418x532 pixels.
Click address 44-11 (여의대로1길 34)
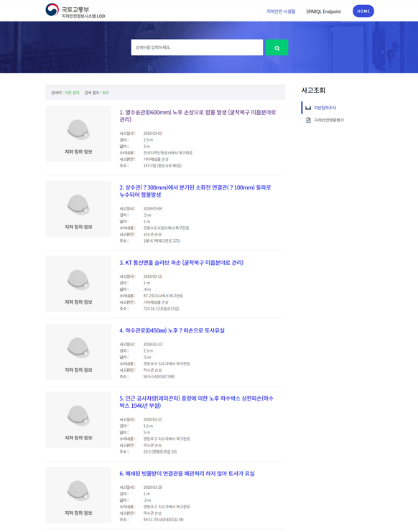click(x=163, y=520)
